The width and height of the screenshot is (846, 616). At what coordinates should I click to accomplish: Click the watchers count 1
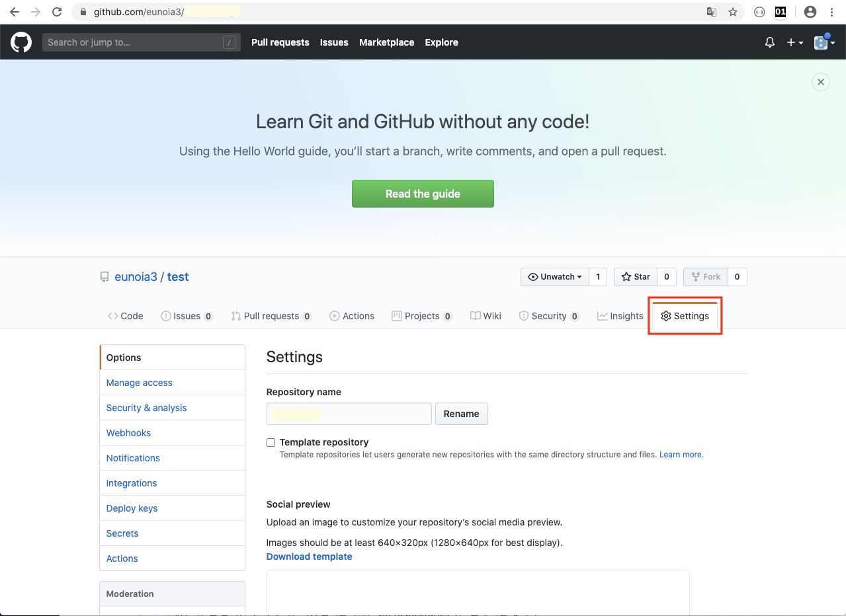[x=598, y=277]
